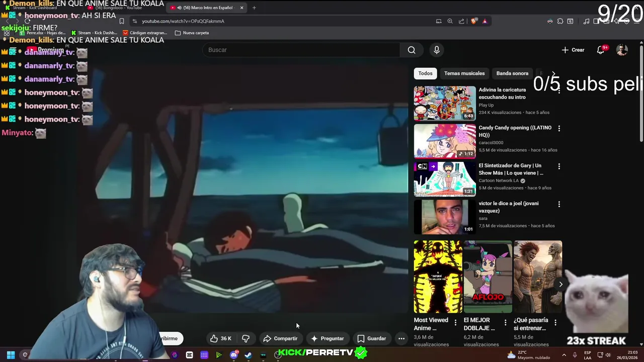
Task: Click ESP LAA language indicator
Action: [588, 355]
